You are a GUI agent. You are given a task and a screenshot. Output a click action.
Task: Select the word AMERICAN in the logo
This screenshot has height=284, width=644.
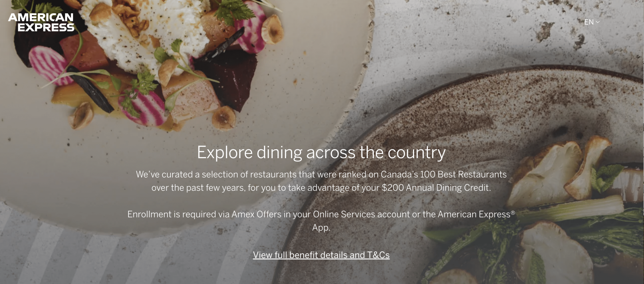[41, 17]
